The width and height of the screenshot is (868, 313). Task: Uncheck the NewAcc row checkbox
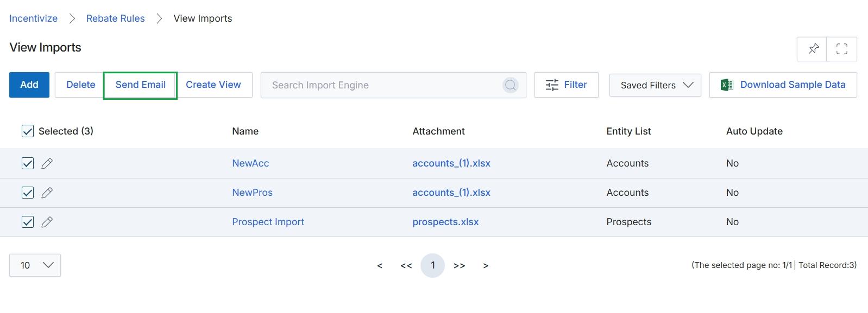click(28, 163)
